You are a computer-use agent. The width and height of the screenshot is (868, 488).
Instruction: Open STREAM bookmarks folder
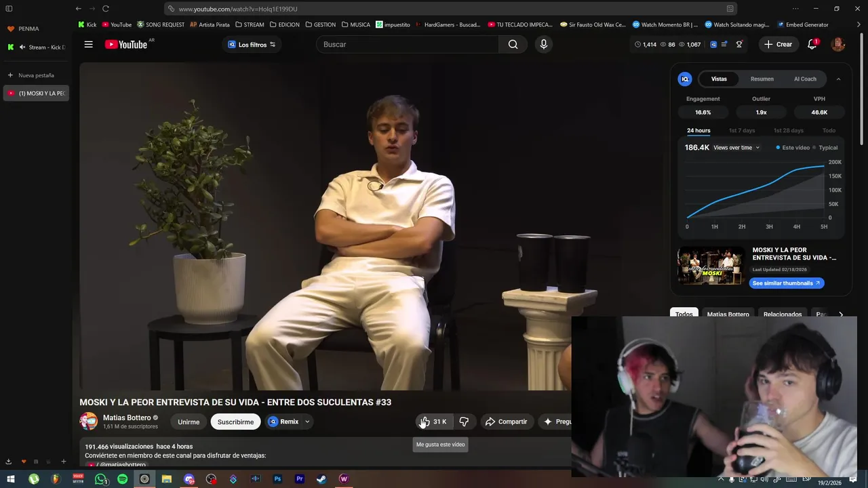pos(250,24)
